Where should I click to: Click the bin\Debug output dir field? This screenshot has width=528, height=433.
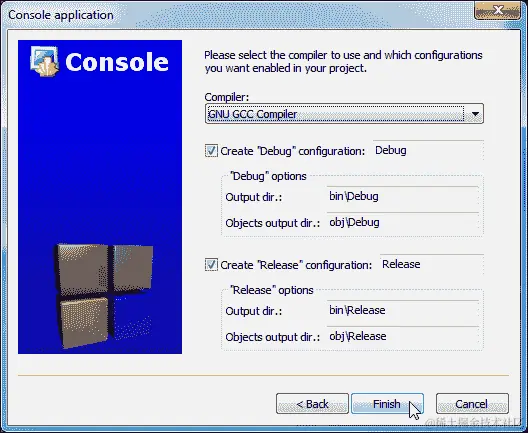[403, 196]
